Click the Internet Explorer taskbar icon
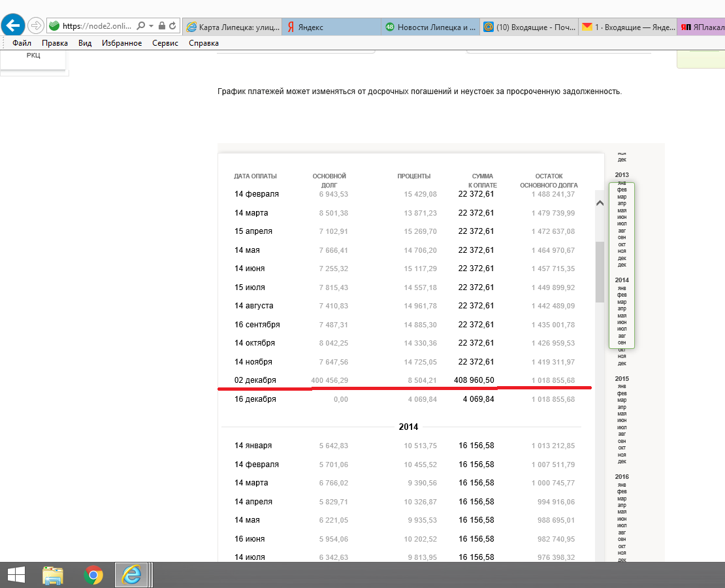This screenshot has height=588, width=725. point(133,575)
